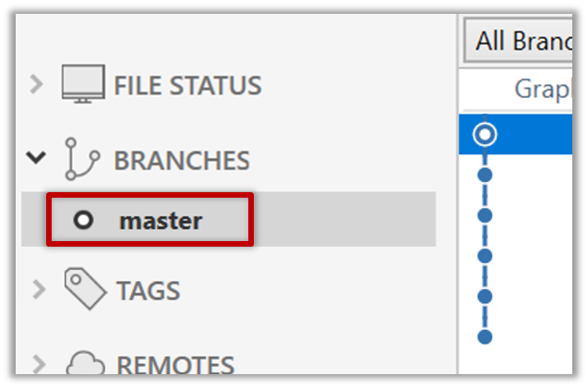This screenshot has width=588, height=388.
Task: Open the All Branches filter dropdown
Action: [x=522, y=42]
